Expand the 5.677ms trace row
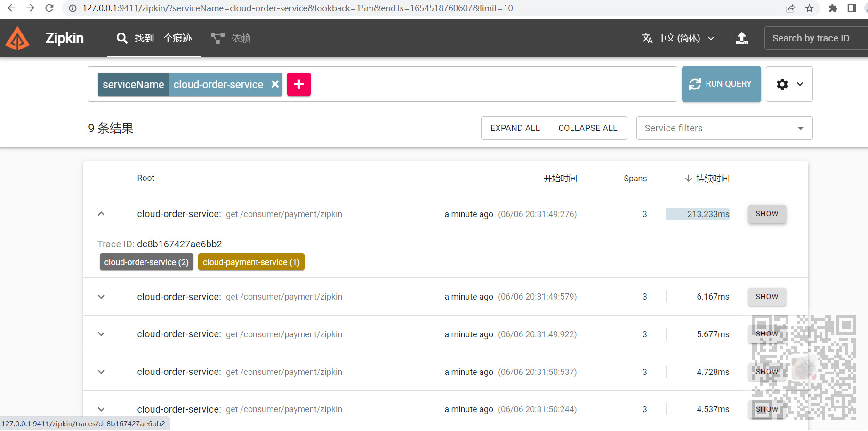Viewport: 868px width, 431px height. (x=101, y=334)
